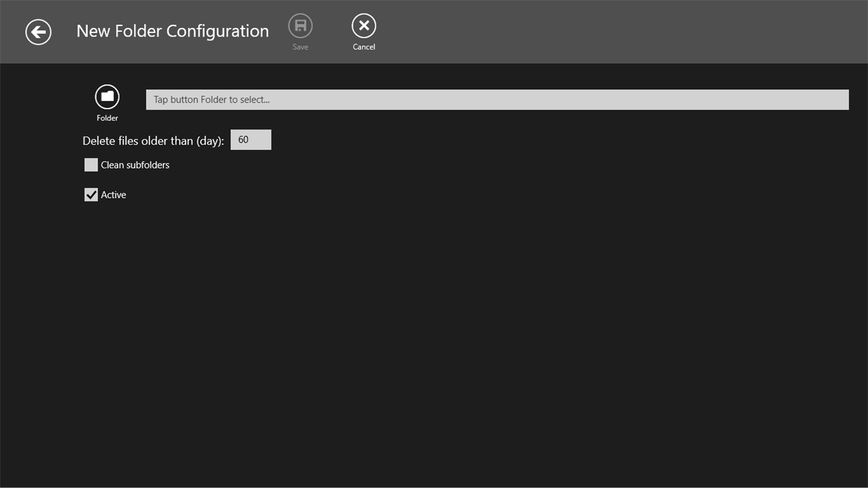Tap the circled Save icon in top bar
Screen dimensions: 868x488
pyautogui.click(x=300, y=25)
